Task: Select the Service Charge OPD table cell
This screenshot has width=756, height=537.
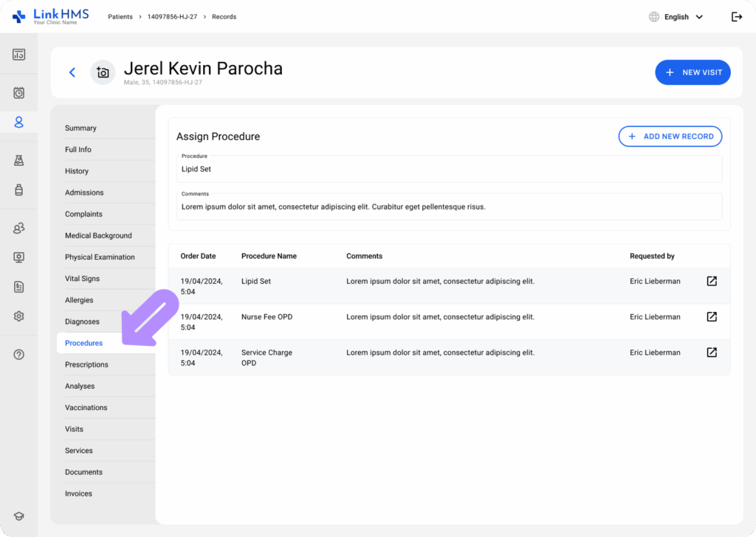Action: (267, 358)
